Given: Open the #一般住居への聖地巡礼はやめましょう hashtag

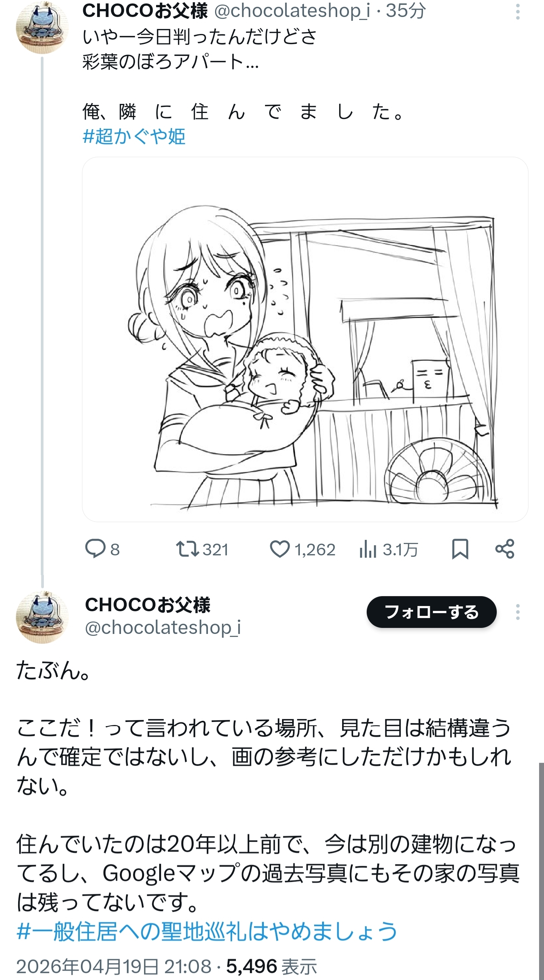Looking at the screenshot, I should (207, 931).
